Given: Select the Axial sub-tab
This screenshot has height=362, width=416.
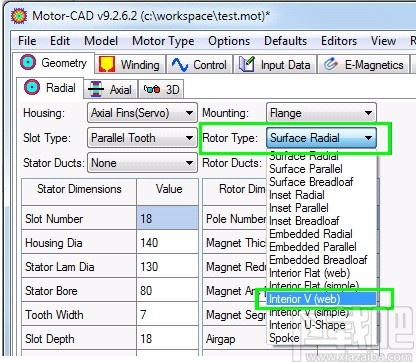Looking at the screenshot, I should 110,89.
